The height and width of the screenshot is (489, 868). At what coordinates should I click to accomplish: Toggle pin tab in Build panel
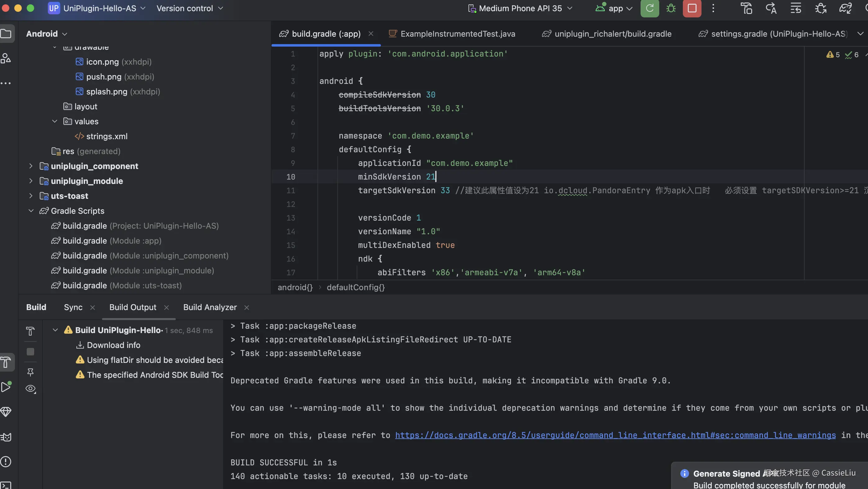[30, 372]
